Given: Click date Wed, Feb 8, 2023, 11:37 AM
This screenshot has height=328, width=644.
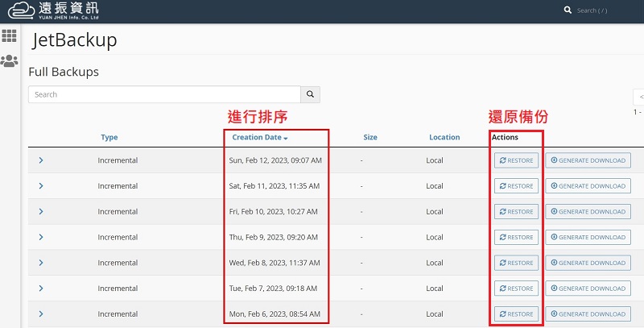Looking at the screenshot, I should click(275, 263).
